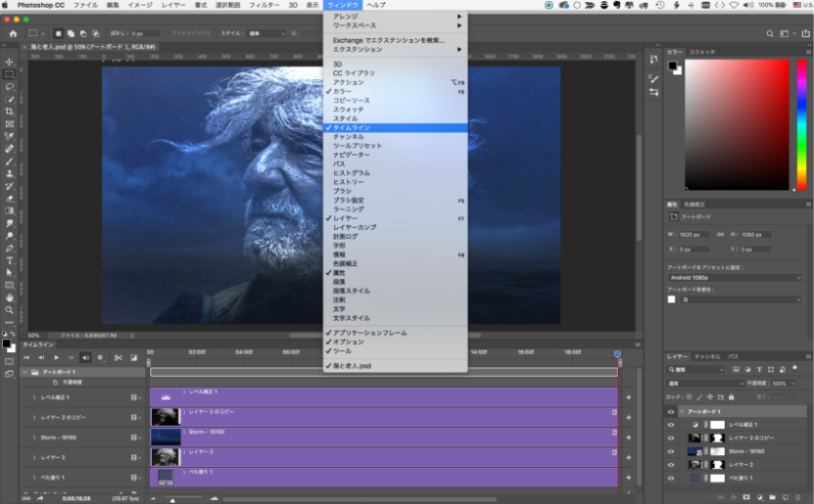Screen dimensions: 814x504
Task: Click the scissors split-at-playhead icon
Action: click(x=118, y=357)
